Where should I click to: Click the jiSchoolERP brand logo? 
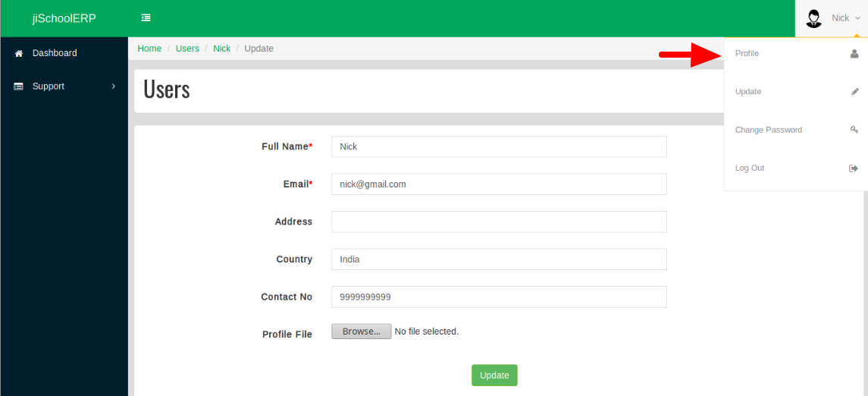point(64,18)
